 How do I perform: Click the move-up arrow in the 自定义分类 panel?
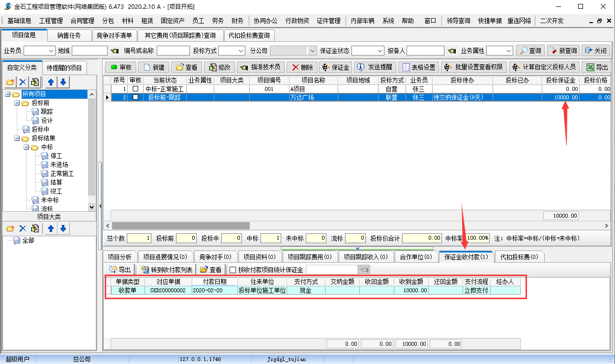[50, 82]
